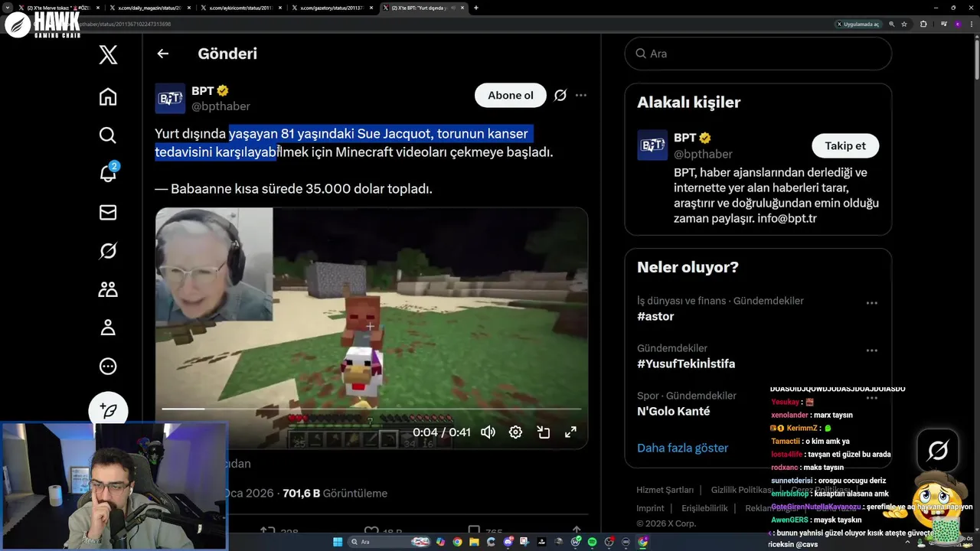Click the Ara search field on X
Viewport: 980px width, 551px height.
[758, 54]
